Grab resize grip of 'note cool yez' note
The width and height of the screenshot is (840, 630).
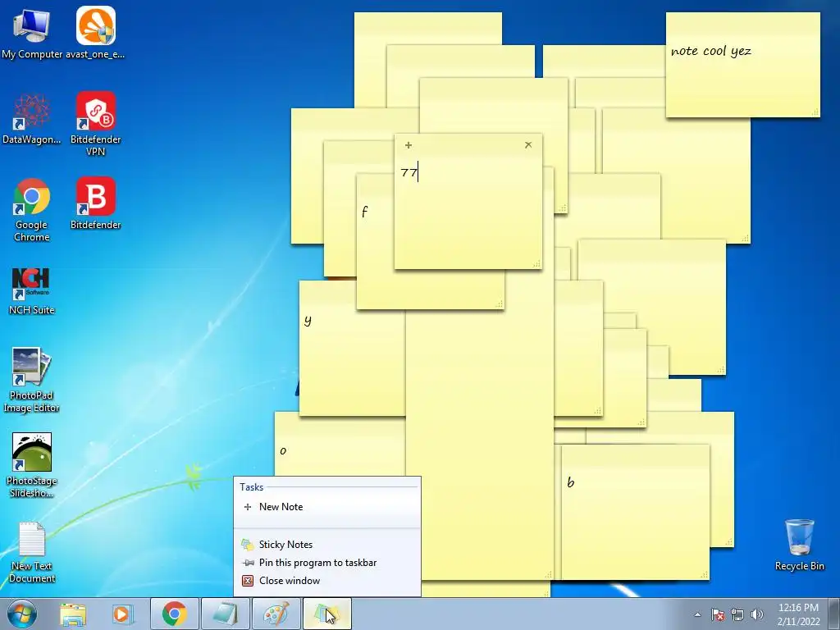click(815, 112)
